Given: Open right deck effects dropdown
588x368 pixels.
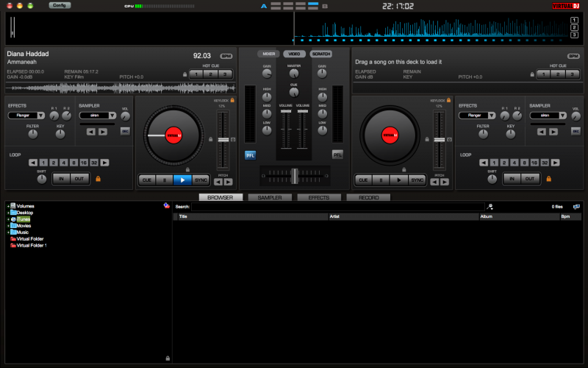Looking at the screenshot, I should [x=492, y=116].
